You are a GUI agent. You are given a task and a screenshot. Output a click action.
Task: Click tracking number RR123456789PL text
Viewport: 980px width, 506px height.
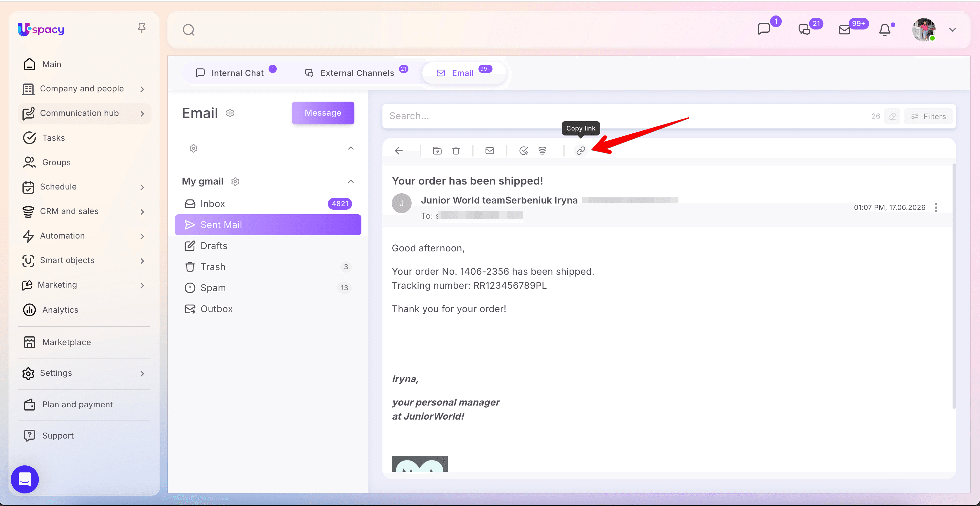click(x=510, y=286)
